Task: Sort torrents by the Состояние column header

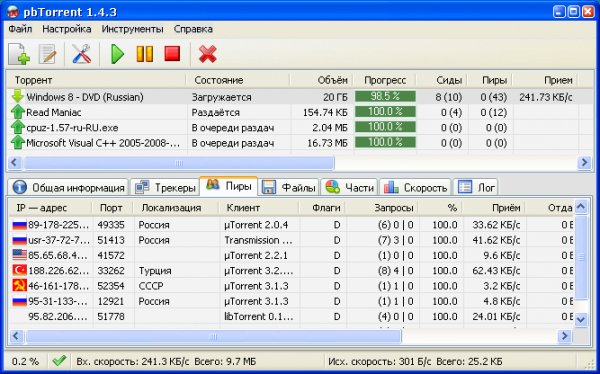Action: tap(238, 80)
